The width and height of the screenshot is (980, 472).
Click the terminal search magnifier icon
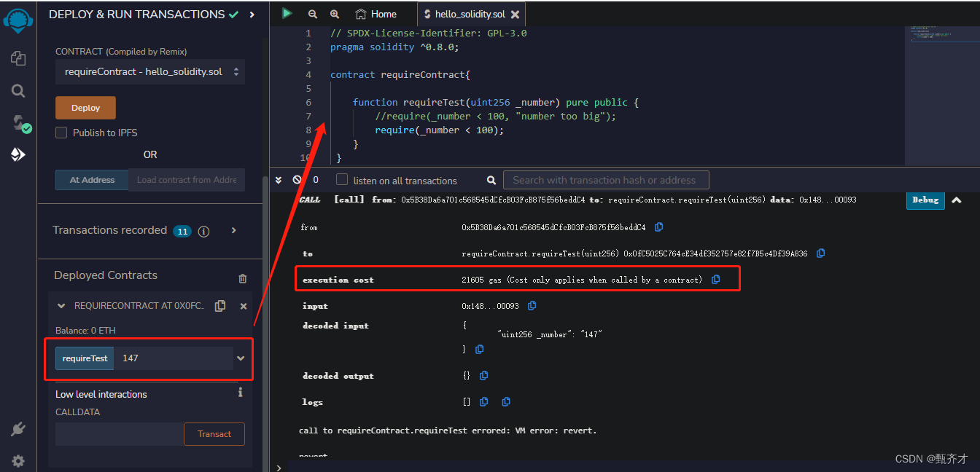click(491, 180)
